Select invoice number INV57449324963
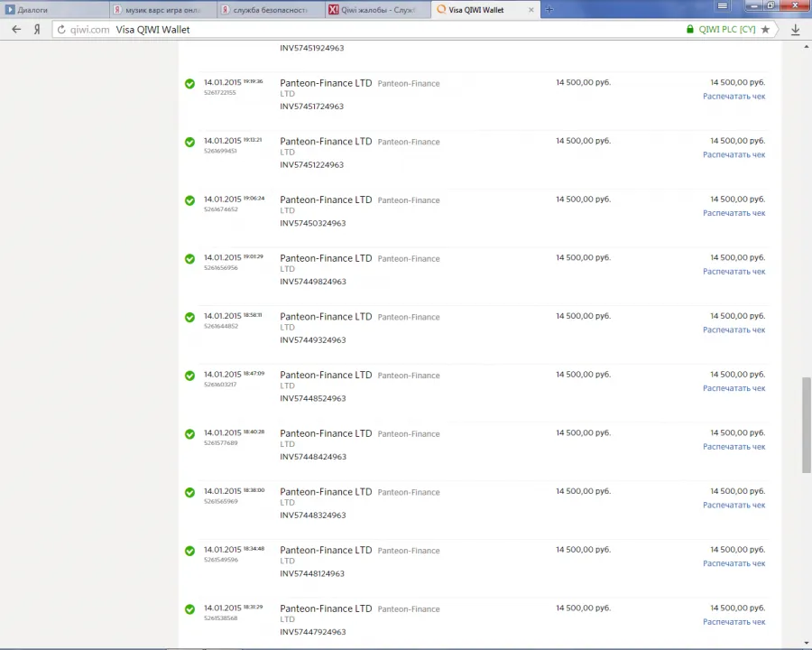Viewport: 812px width, 650px height. [313, 340]
